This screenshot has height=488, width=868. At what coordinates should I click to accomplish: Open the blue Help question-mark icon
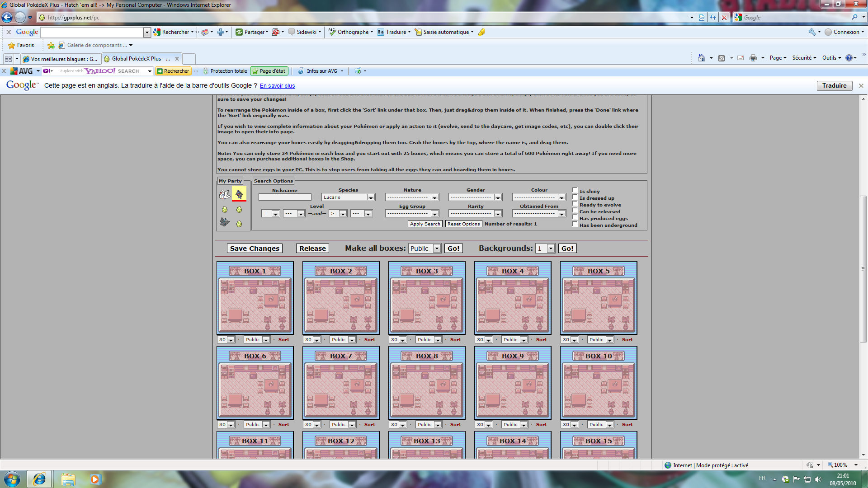pos(849,58)
